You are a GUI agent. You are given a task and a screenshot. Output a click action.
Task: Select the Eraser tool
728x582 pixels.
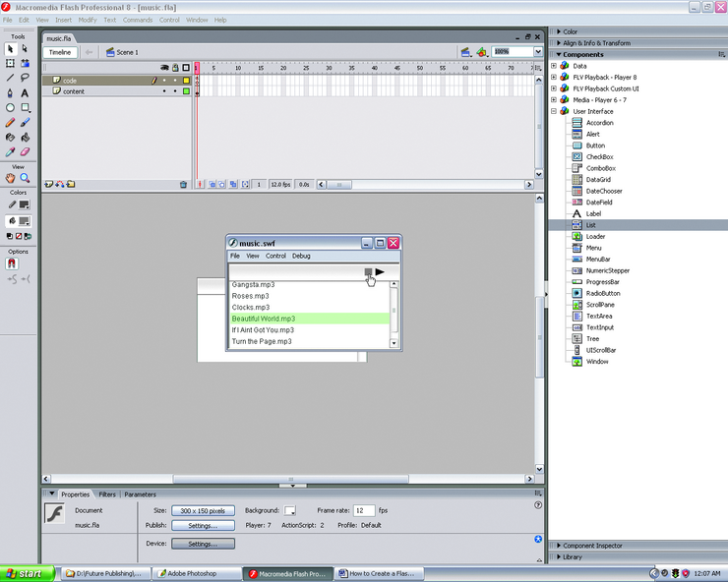(x=25, y=151)
